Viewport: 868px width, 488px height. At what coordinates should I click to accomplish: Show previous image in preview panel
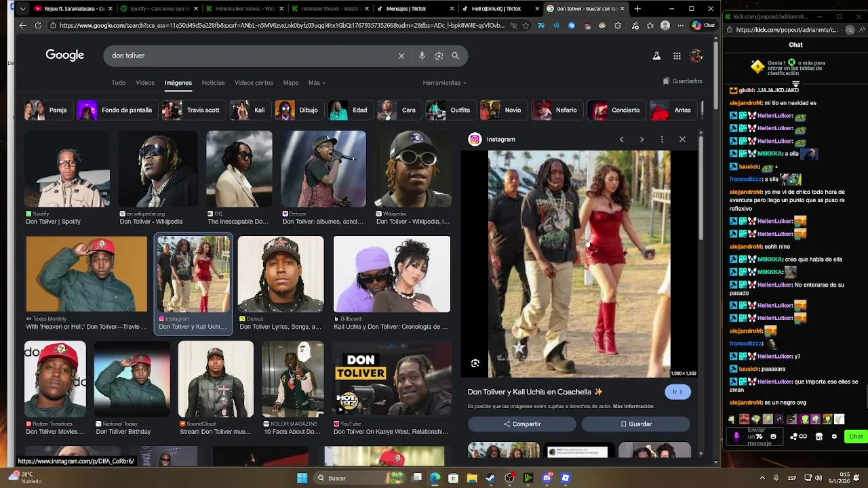(621, 139)
